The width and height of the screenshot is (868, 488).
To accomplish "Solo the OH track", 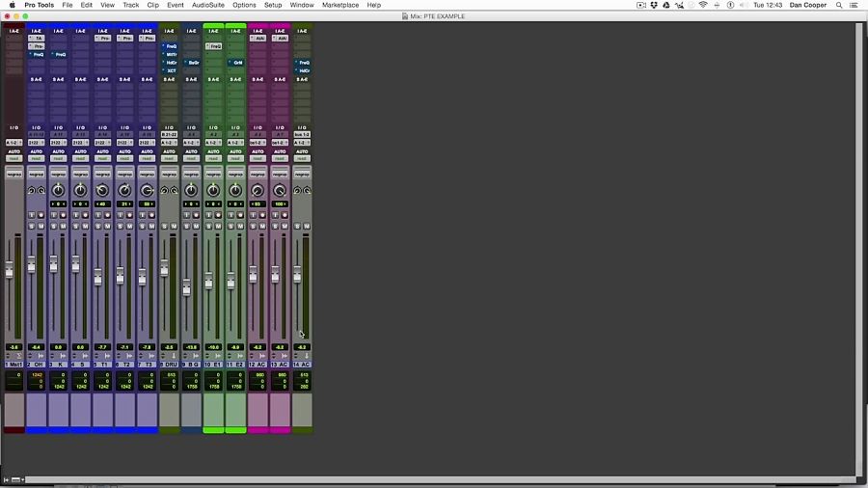I will pos(32,226).
